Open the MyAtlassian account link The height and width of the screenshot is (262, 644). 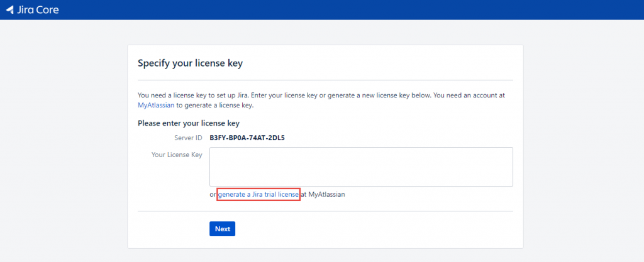[x=156, y=105]
